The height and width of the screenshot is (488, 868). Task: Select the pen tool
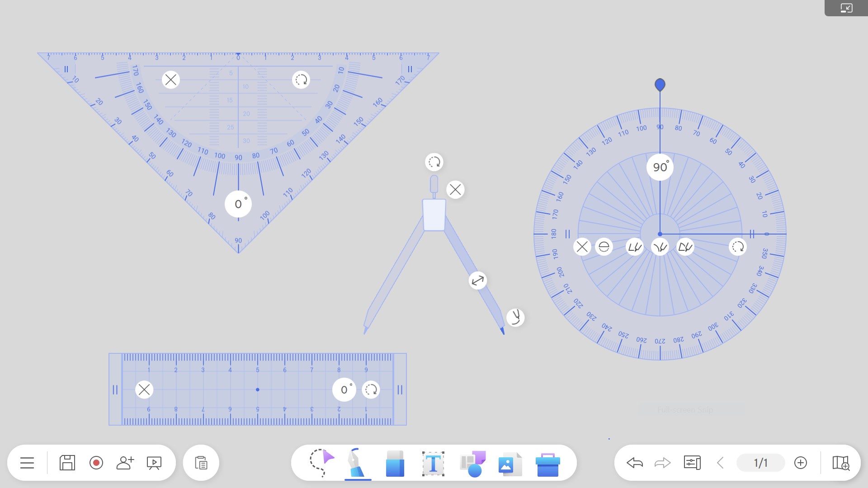click(x=357, y=463)
